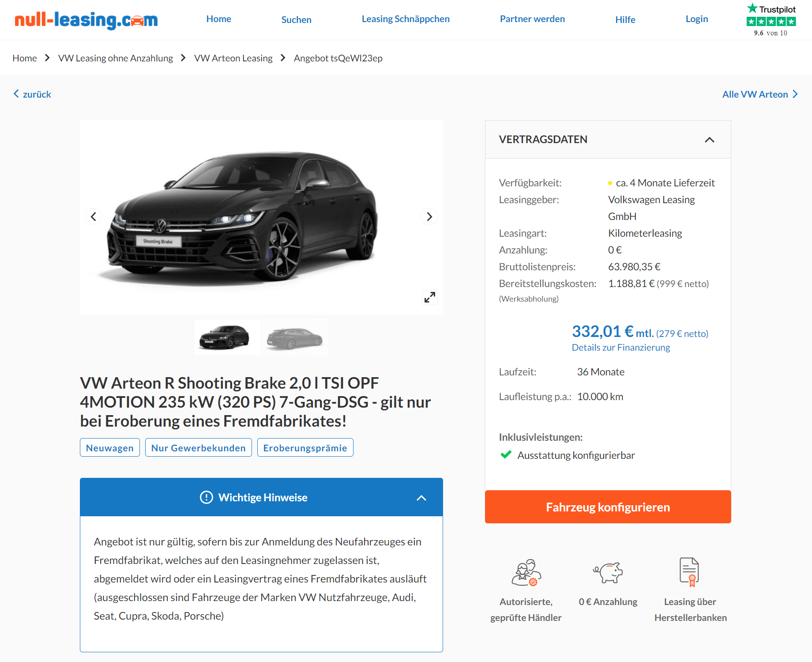This screenshot has height=662, width=812.
Task: Select the rear-view car thumbnail
Action: click(x=295, y=338)
